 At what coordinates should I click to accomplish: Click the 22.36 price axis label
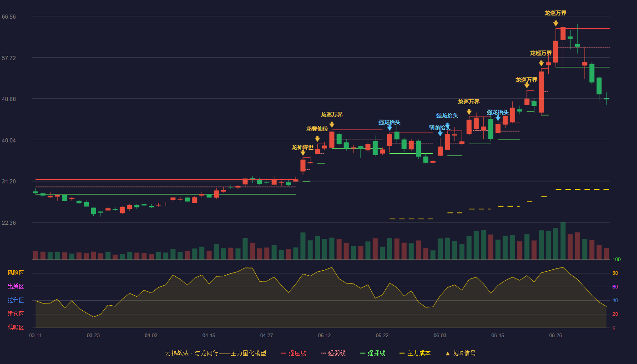pyautogui.click(x=9, y=222)
